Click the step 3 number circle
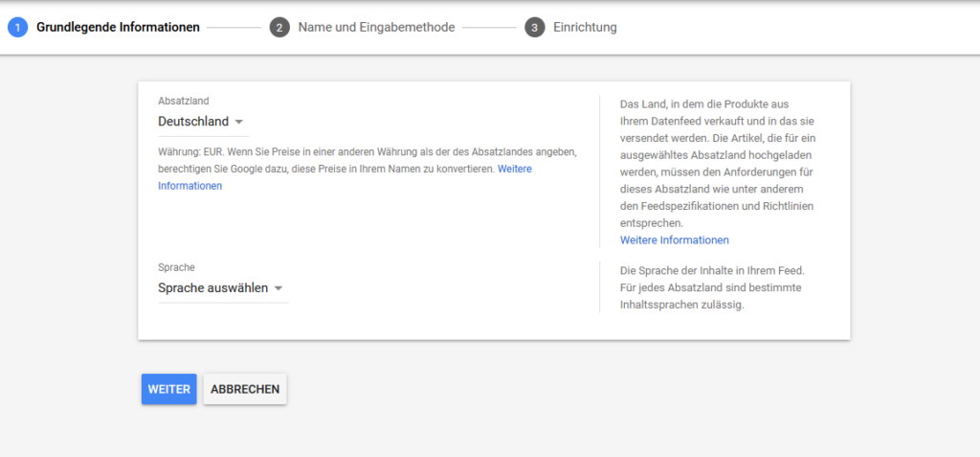This screenshot has height=457, width=980. click(534, 28)
